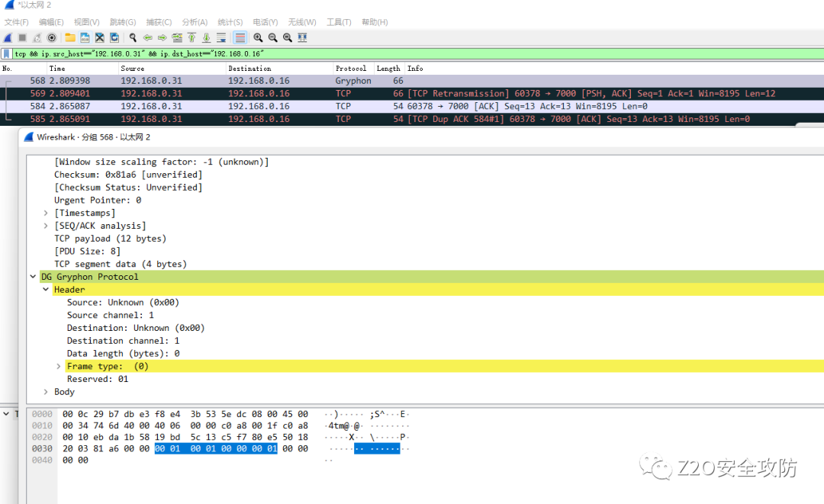Select the Urgent Pointer: 0 line
This screenshot has height=504, width=824.
pyautogui.click(x=98, y=200)
